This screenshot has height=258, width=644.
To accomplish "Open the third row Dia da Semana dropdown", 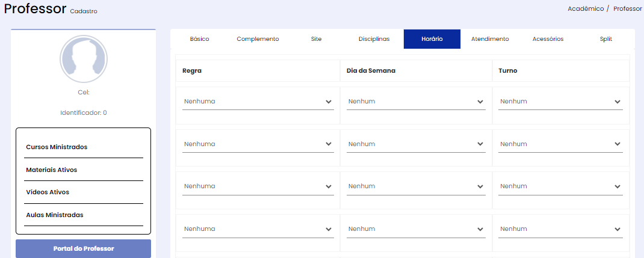I will 416,186.
